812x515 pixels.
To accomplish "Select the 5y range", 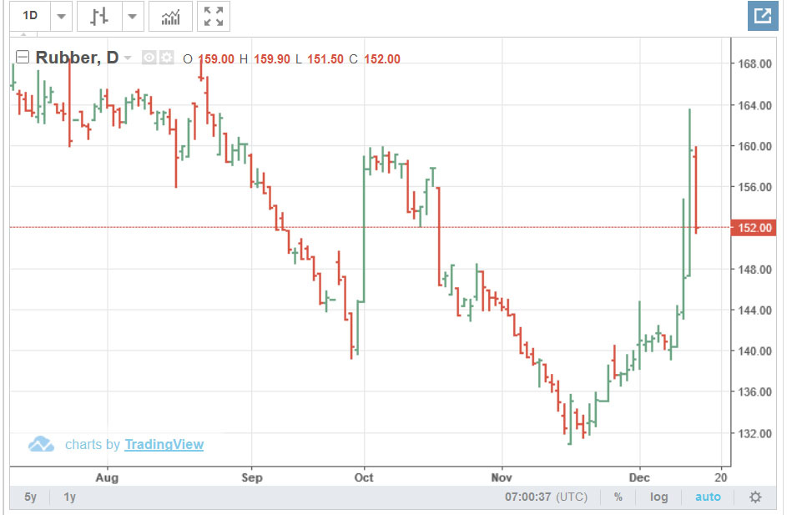I will [x=30, y=497].
